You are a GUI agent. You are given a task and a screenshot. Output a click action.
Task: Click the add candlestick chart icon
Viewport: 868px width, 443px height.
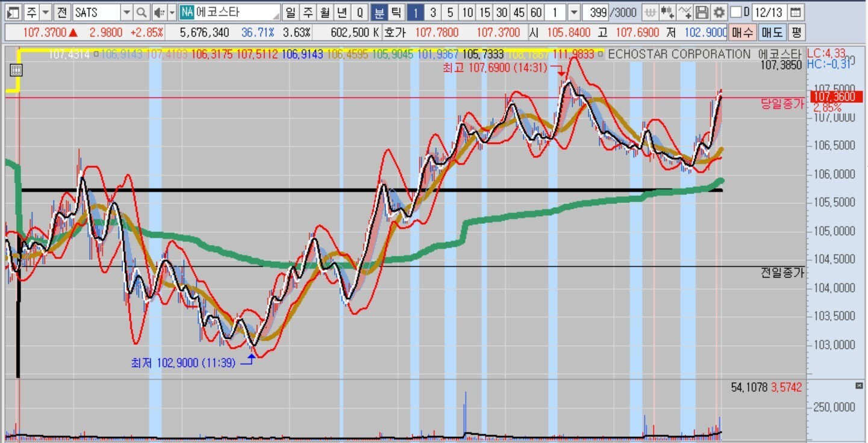coord(667,12)
